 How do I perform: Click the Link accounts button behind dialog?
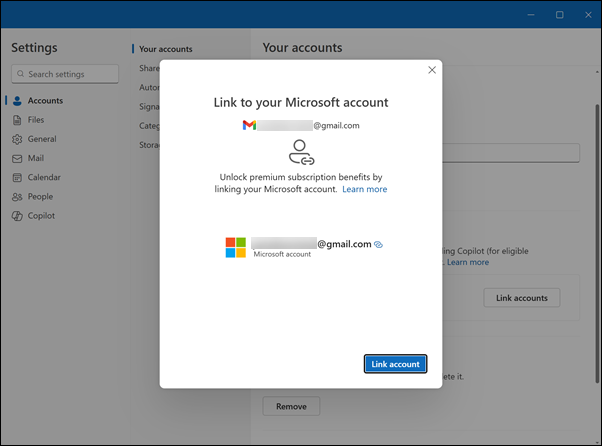(x=522, y=298)
